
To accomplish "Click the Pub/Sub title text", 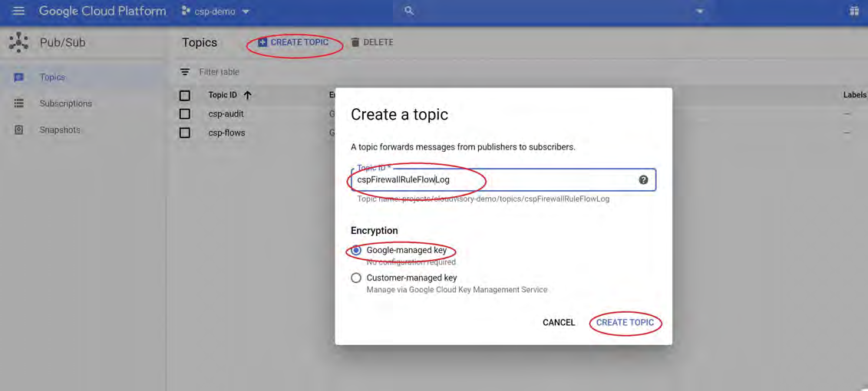I will (63, 43).
